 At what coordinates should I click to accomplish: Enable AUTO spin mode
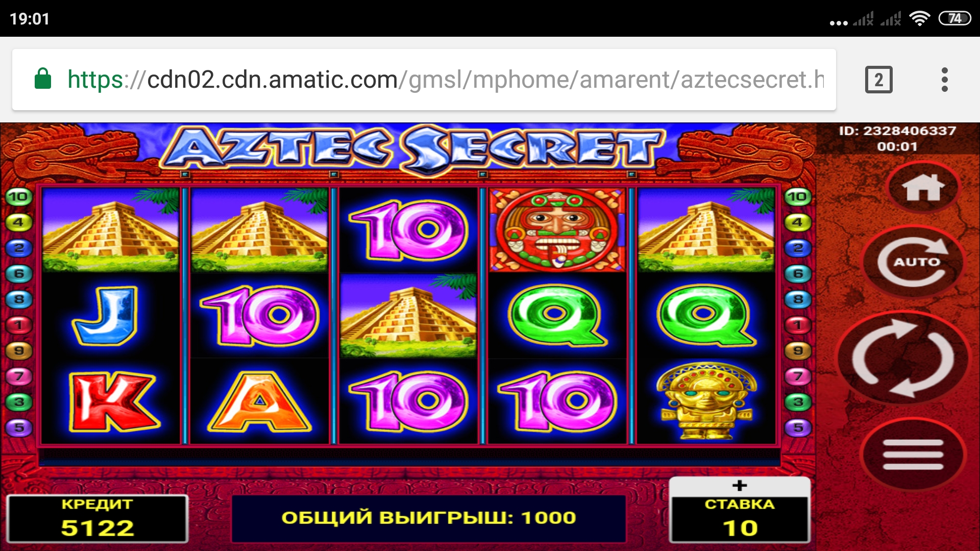point(914,262)
